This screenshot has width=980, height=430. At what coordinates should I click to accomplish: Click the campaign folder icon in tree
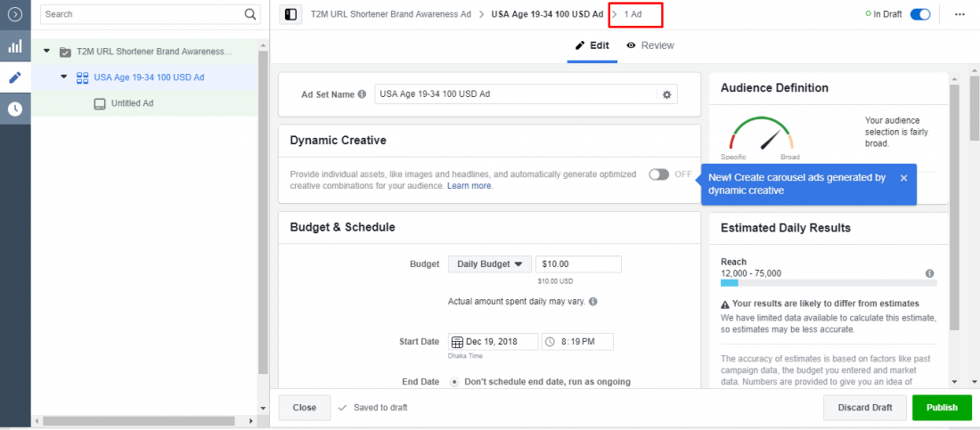pyautogui.click(x=64, y=52)
